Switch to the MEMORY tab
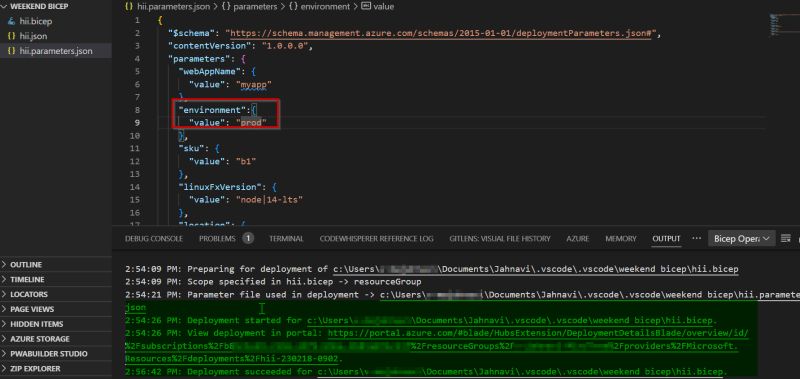800x379 pixels. coord(621,239)
